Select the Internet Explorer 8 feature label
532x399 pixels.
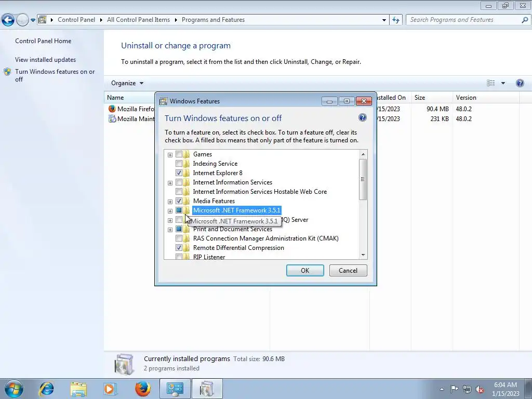[x=218, y=173]
